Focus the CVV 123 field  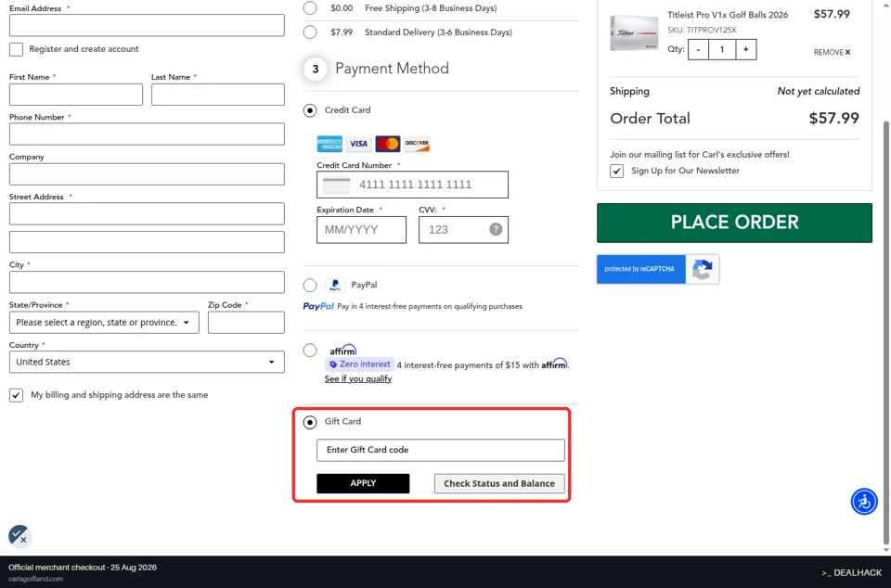464,230
